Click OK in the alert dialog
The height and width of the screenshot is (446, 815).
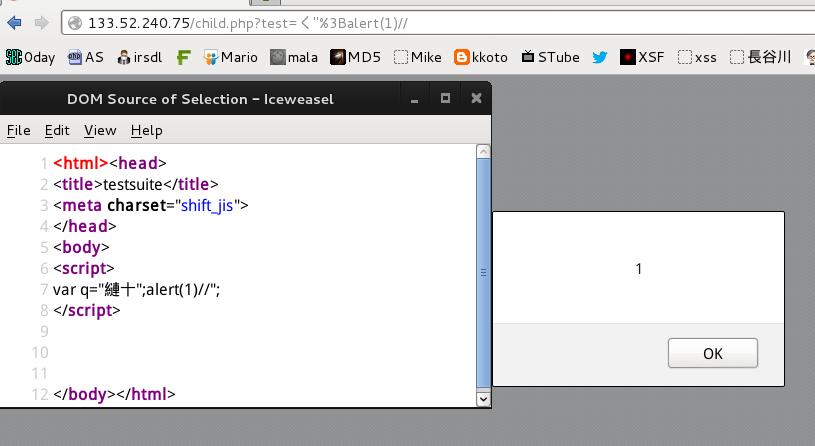[x=713, y=353]
